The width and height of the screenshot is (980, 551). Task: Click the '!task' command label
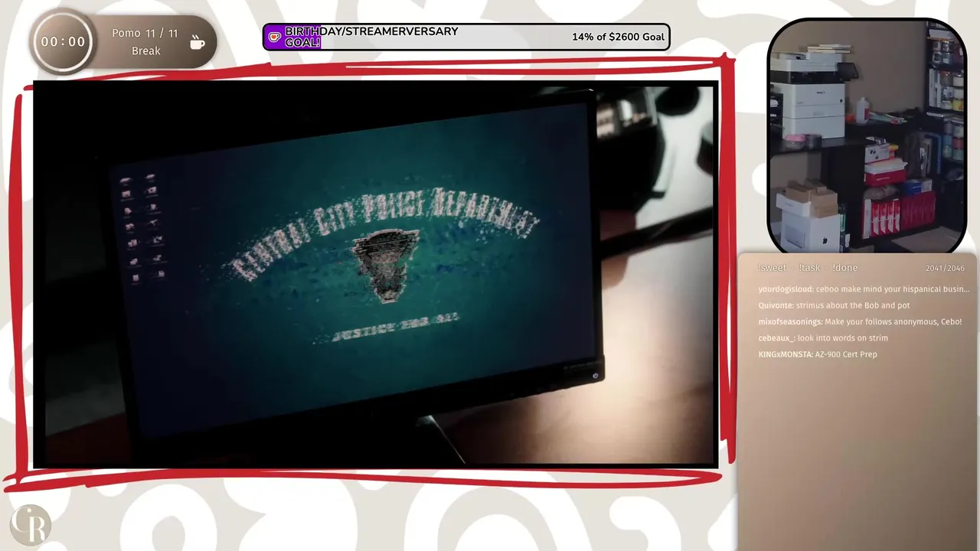point(809,268)
